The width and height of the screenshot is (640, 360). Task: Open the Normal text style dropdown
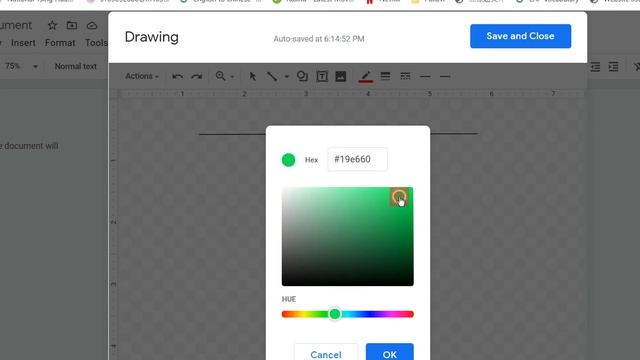pyautogui.click(x=76, y=66)
